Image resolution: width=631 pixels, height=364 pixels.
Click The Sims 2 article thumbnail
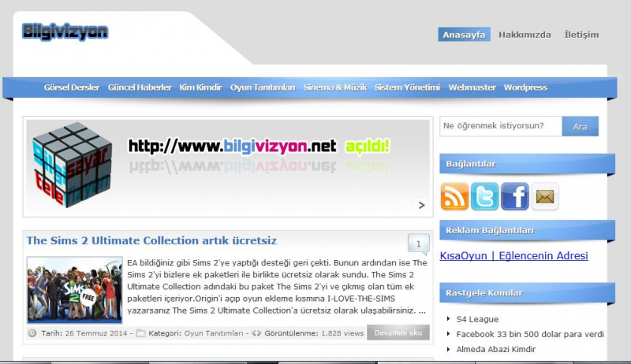point(74,290)
